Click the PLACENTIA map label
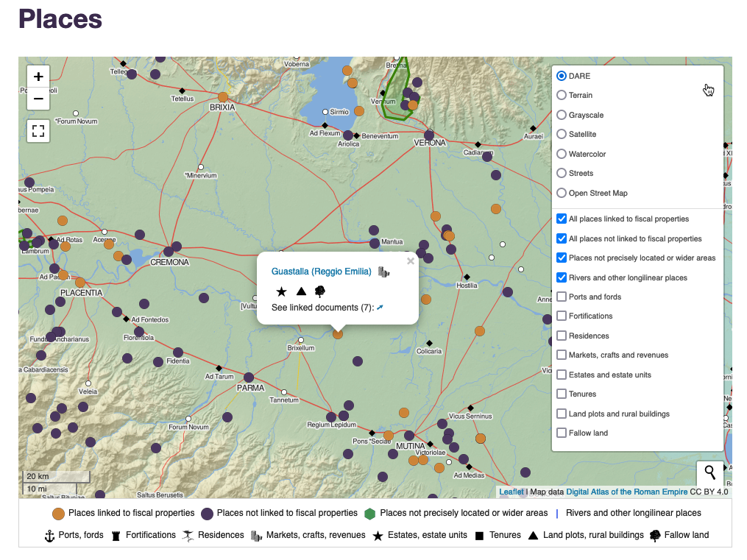 [x=81, y=293]
